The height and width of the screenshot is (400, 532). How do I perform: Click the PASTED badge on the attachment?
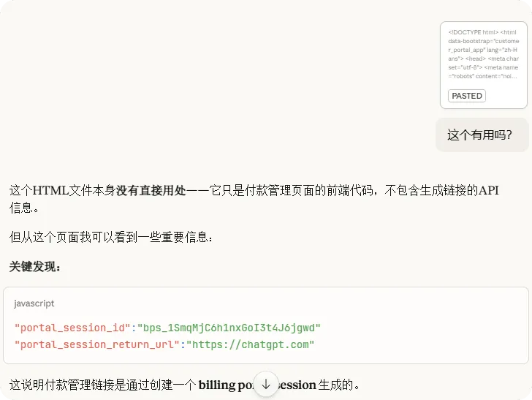click(467, 96)
